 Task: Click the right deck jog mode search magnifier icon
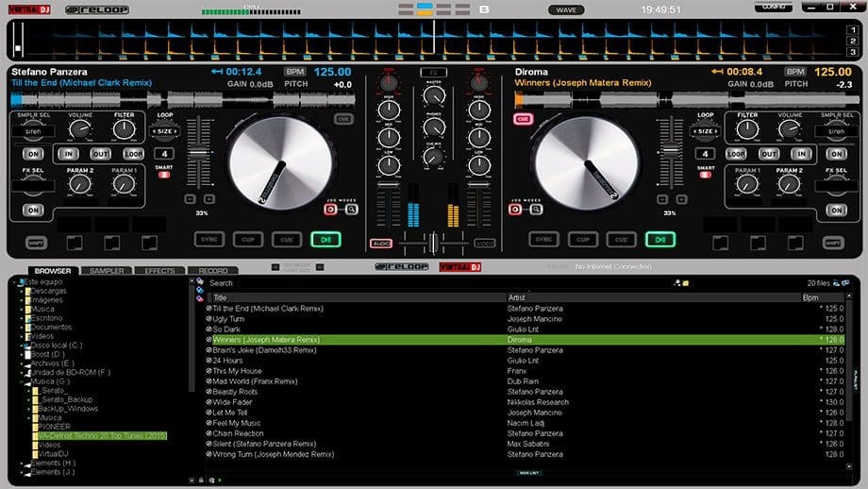536,210
